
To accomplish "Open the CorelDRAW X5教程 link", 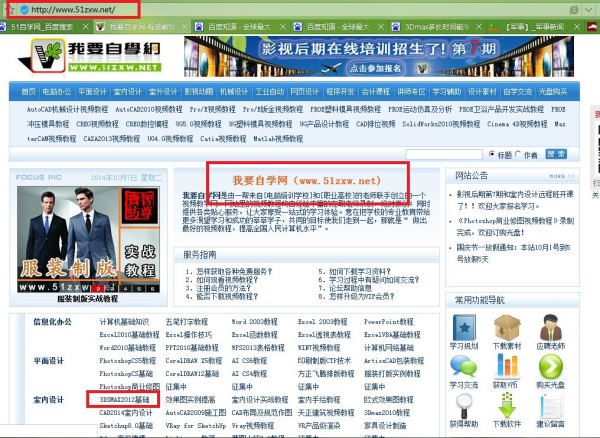I will coord(194,360).
